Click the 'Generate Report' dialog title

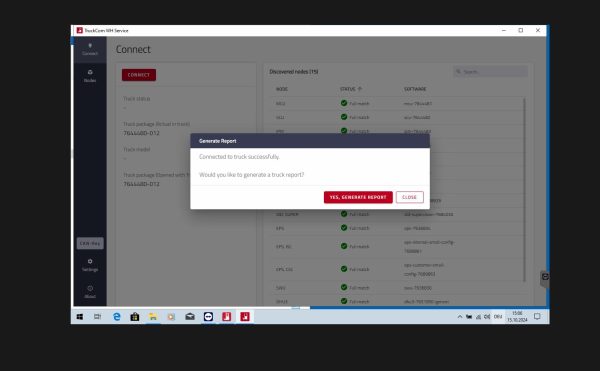click(217, 141)
